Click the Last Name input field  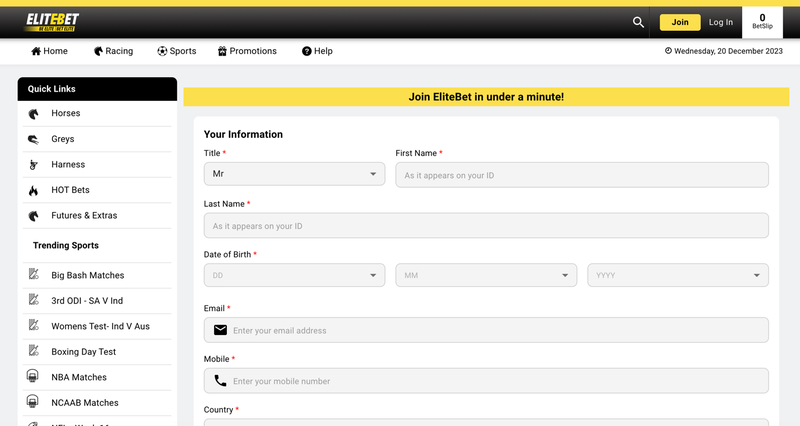pyautogui.click(x=486, y=225)
